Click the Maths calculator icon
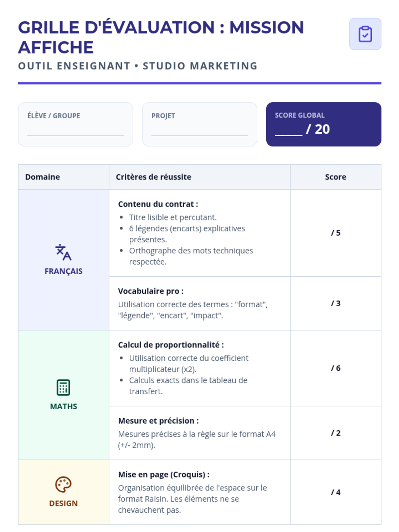 (x=63, y=387)
